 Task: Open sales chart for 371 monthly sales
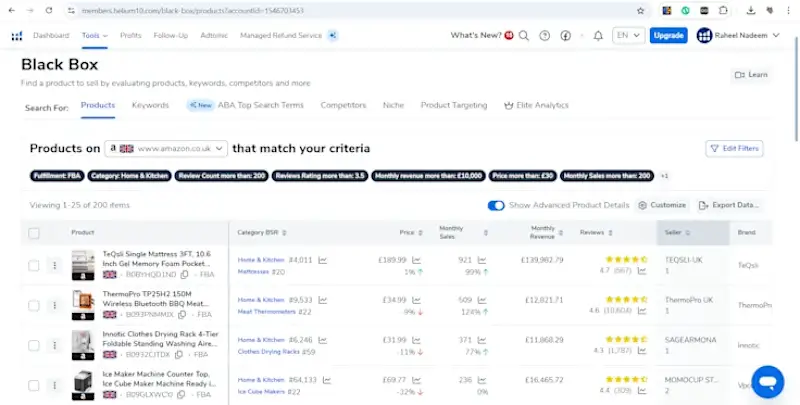tap(482, 340)
